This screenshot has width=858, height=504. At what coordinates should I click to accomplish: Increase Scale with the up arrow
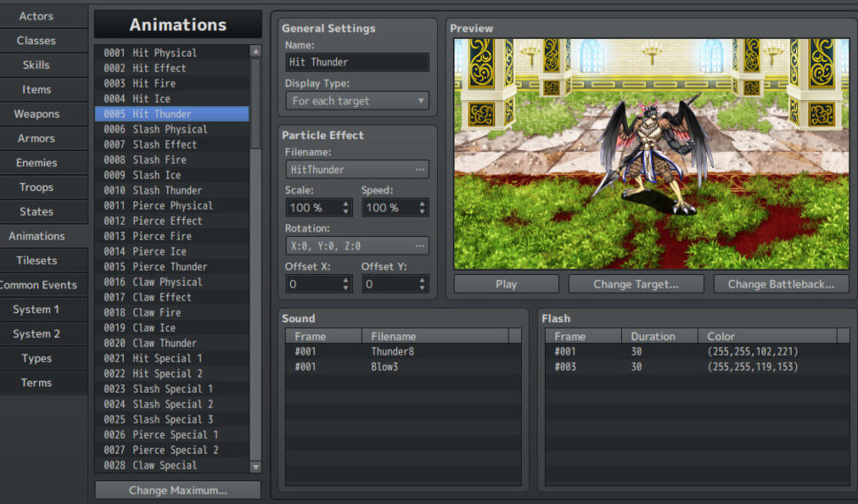click(345, 203)
